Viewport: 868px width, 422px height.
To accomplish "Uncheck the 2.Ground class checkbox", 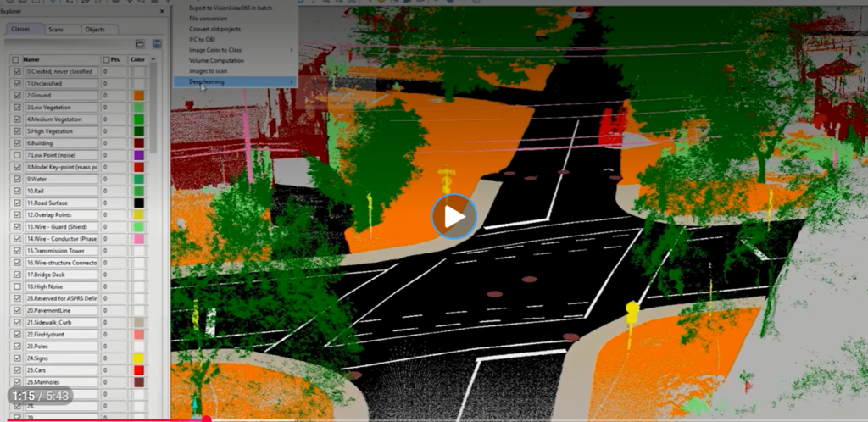I will [x=17, y=96].
